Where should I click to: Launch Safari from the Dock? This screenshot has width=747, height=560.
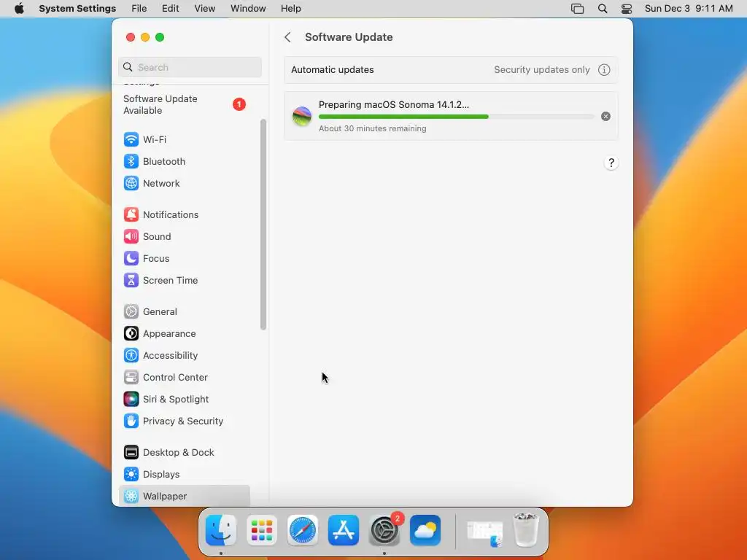click(303, 531)
